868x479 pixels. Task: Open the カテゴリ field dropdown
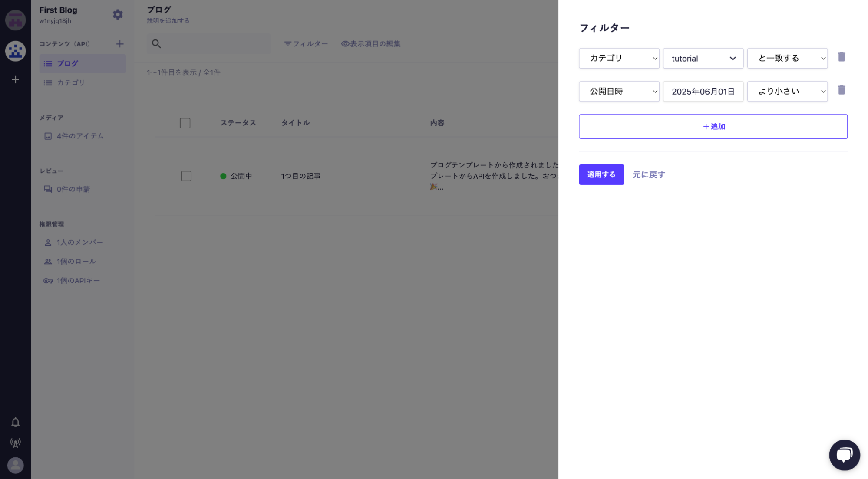pyautogui.click(x=619, y=58)
